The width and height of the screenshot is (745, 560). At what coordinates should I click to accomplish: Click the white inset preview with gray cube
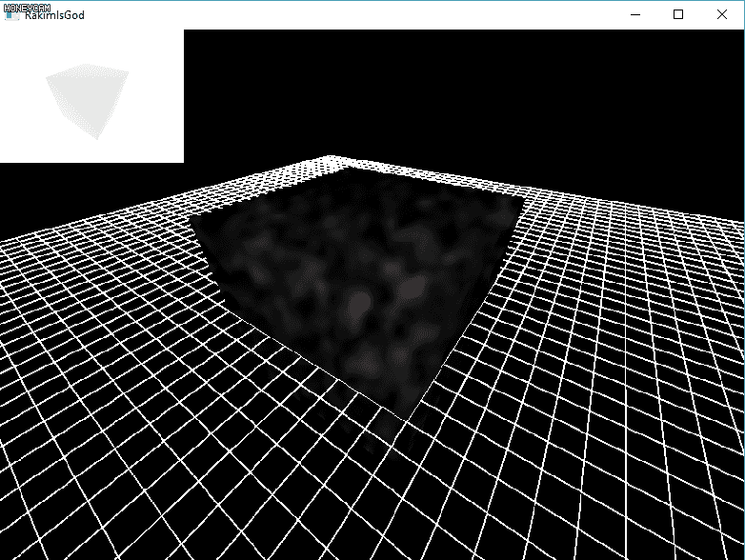point(91,96)
